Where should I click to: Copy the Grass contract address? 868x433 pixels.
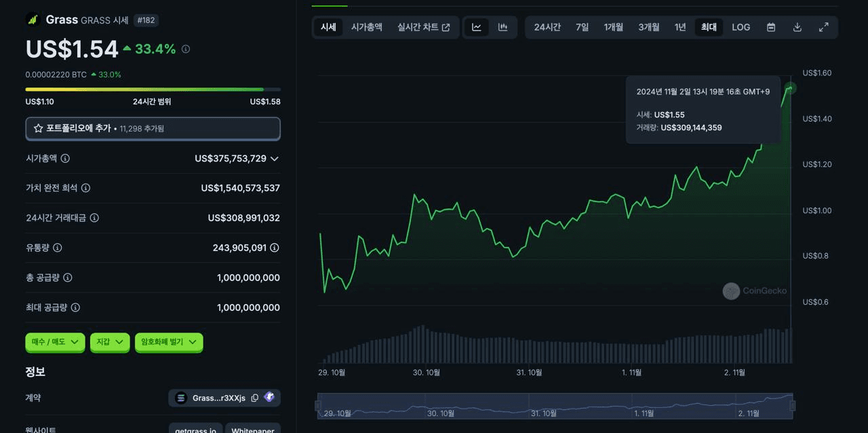tap(255, 398)
